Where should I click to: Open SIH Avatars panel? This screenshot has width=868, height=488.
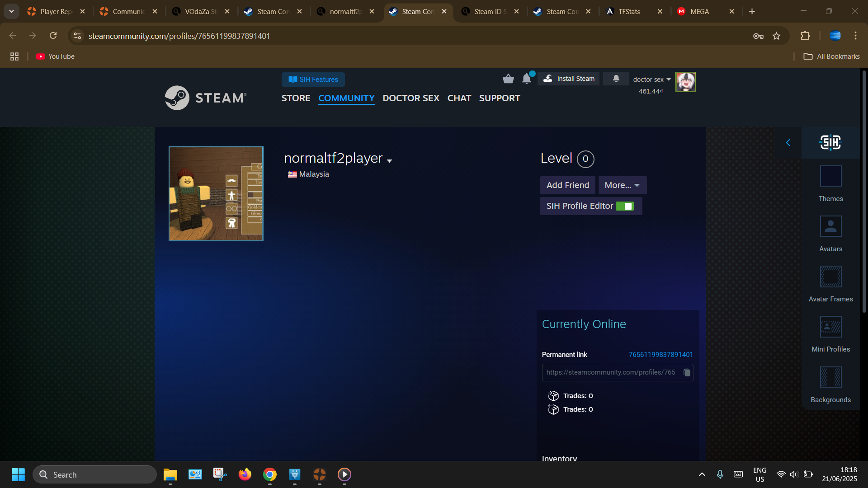click(830, 234)
